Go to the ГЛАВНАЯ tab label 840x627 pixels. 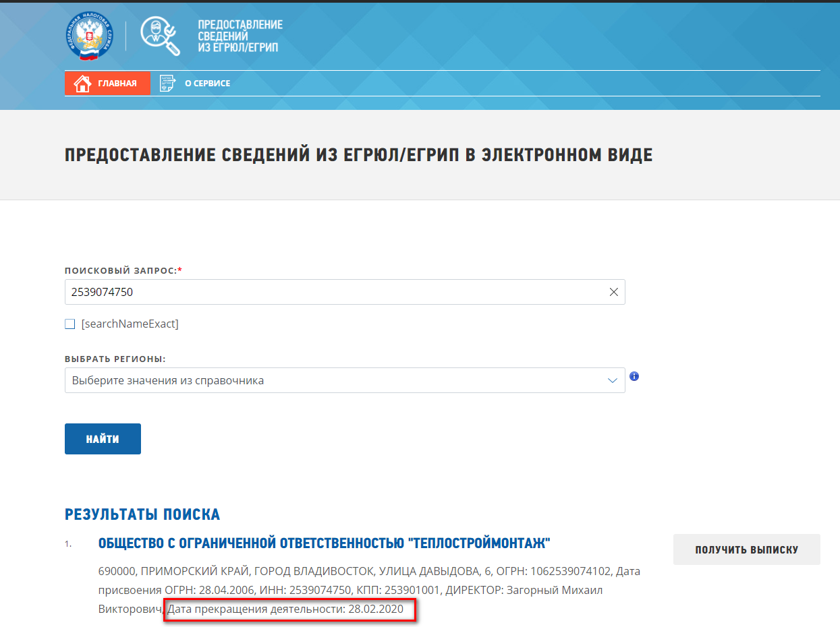(x=117, y=84)
